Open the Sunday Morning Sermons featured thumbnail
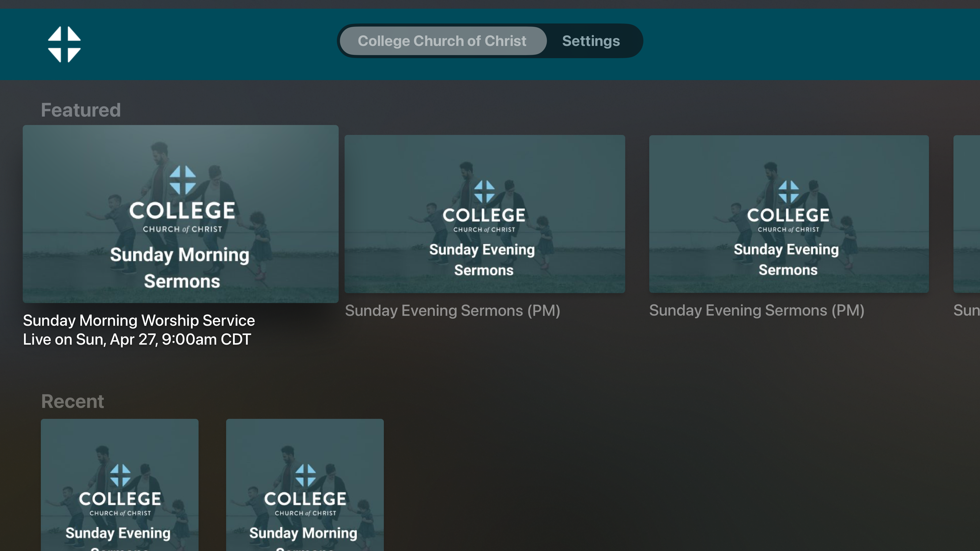The height and width of the screenshot is (551, 980). [x=181, y=214]
